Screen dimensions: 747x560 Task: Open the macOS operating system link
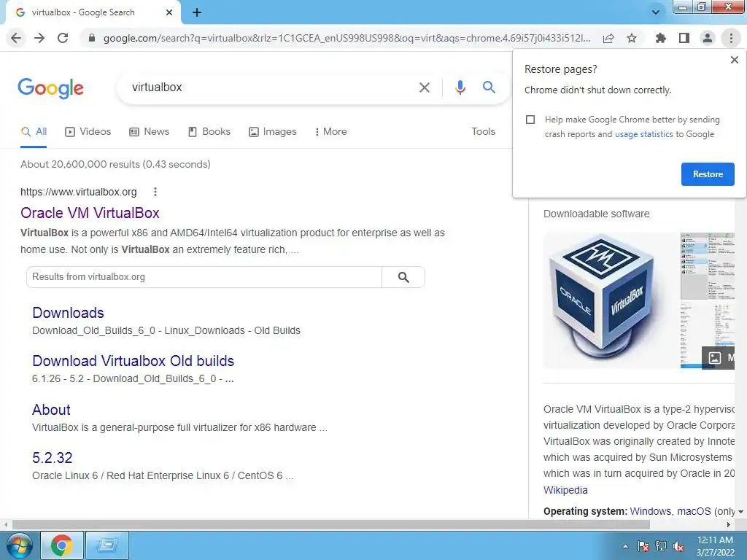694,511
